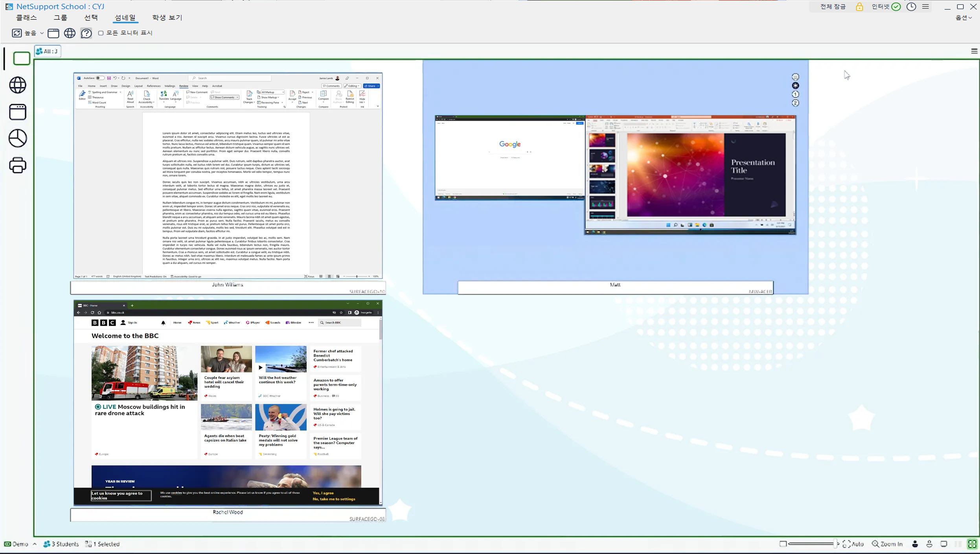Toggle the 인터넷 green check status
Viewport: 980px width, 554px height.
[x=896, y=7]
